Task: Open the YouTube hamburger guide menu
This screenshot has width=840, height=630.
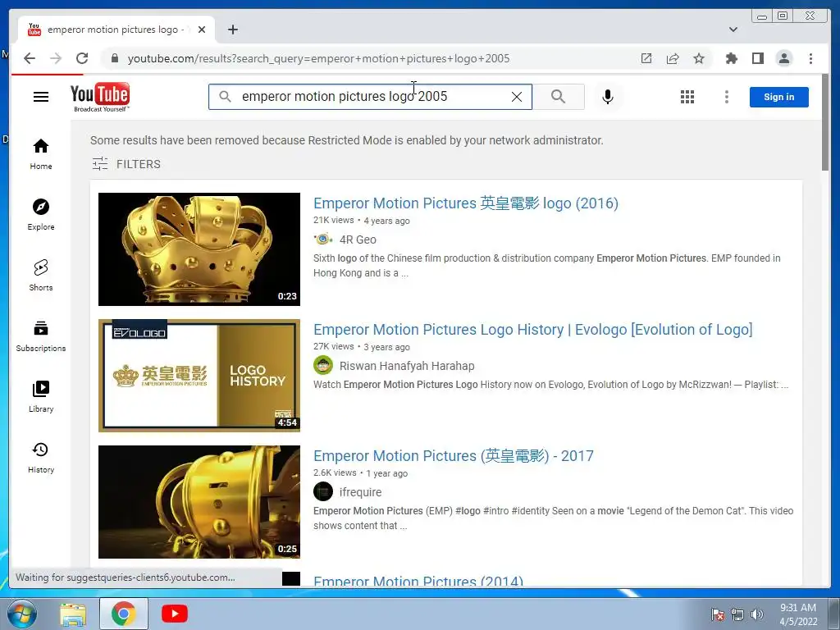Action: (41, 97)
